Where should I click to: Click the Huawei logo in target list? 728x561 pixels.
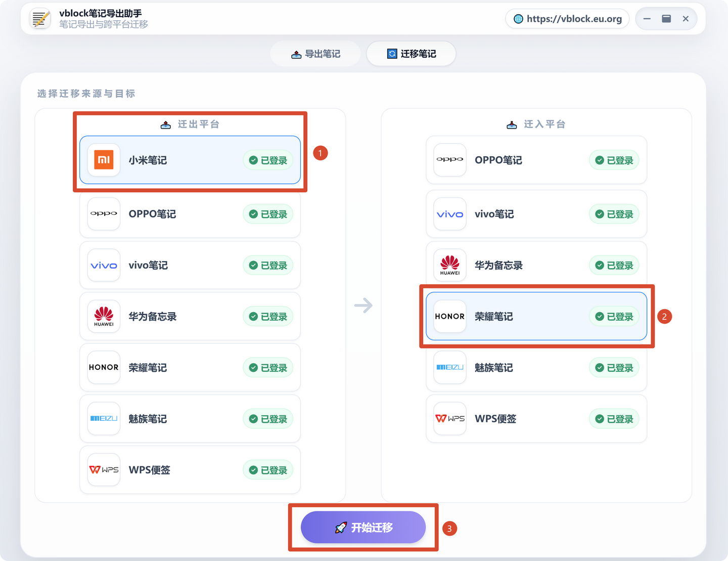pyautogui.click(x=450, y=265)
